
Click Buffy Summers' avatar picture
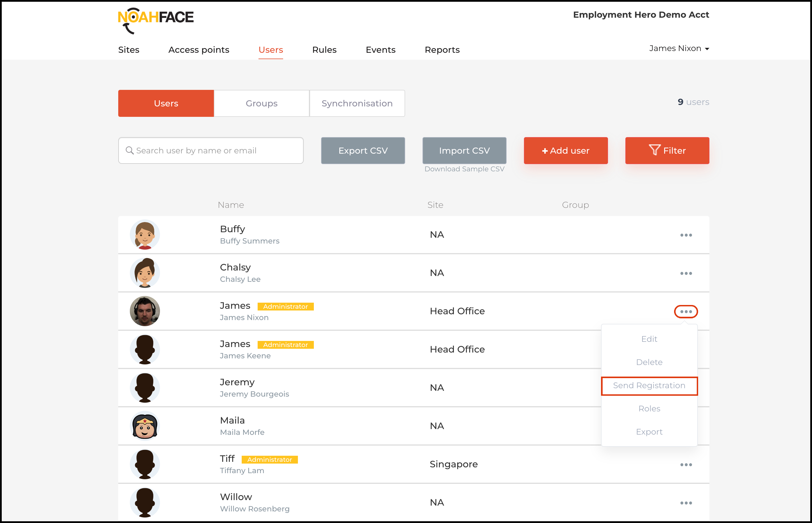point(145,235)
